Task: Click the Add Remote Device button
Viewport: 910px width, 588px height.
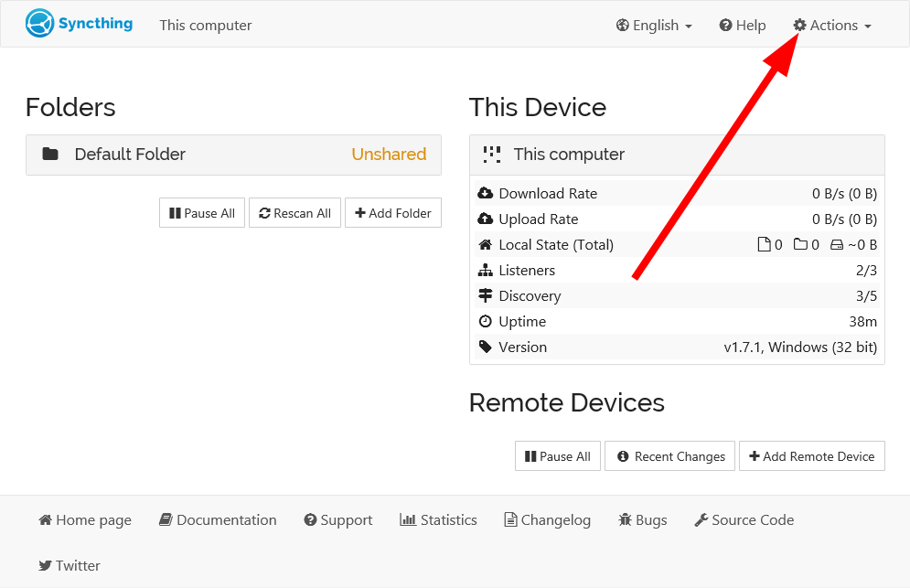Action: pos(812,456)
